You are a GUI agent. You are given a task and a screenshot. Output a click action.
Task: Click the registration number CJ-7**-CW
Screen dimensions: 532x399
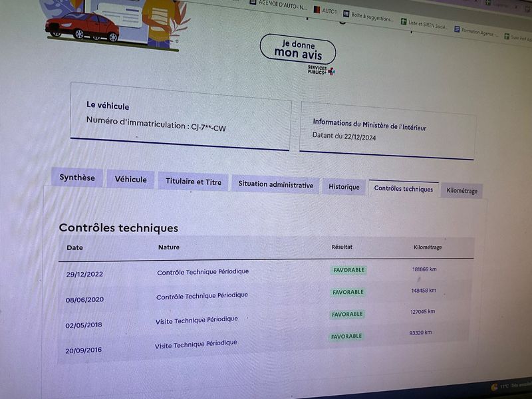pyautogui.click(x=208, y=127)
